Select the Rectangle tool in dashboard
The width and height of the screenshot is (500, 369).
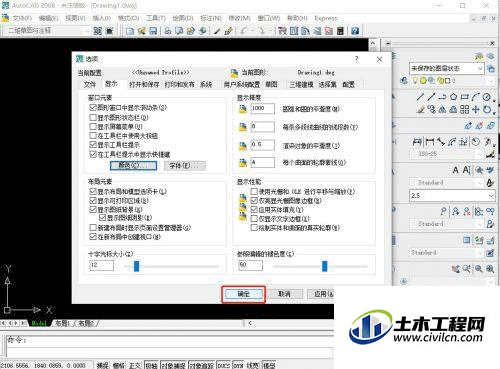click(x=464, y=97)
